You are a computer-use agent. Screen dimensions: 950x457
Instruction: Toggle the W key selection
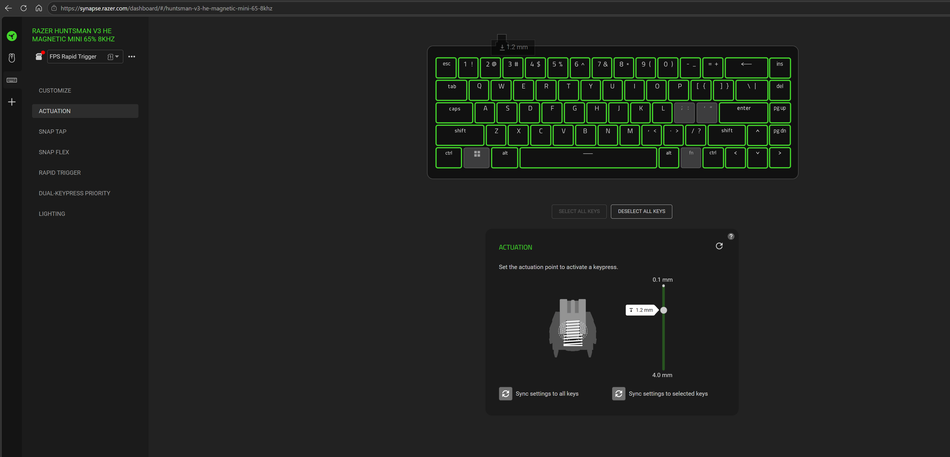tap(502, 90)
